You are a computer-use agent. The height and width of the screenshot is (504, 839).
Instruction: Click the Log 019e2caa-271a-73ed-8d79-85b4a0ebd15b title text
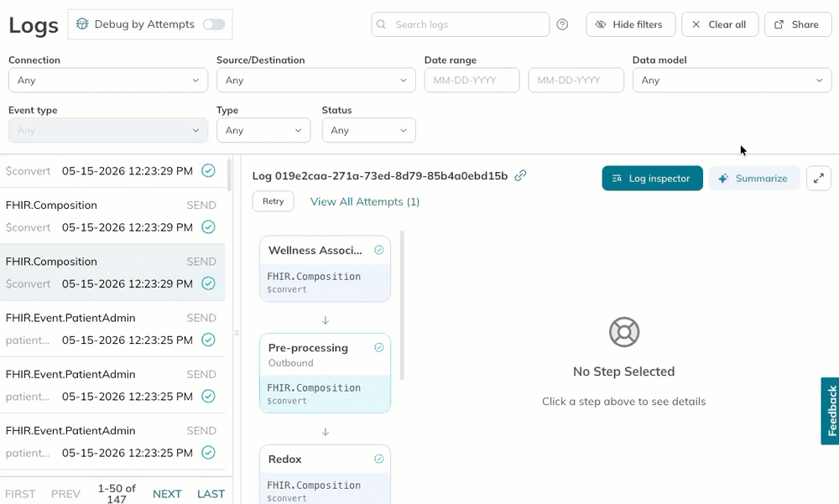coord(380,175)
